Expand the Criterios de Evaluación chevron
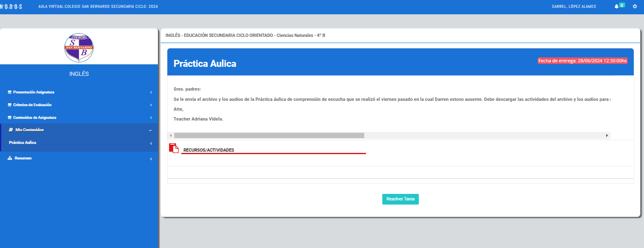This screenshot has width=644, height=248. pos(151,105)
